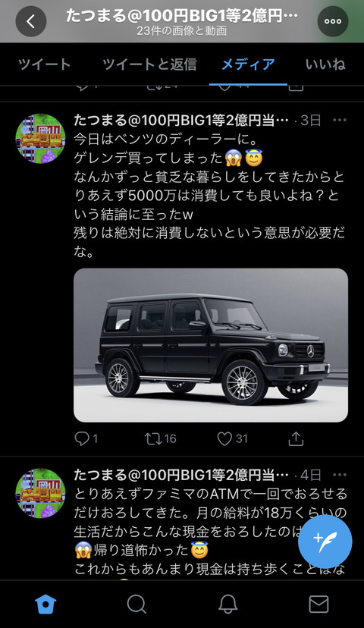The width and height of the screenshot is (364, 628).
Task: Tap the train avatar on Benz tweet
Action: point(40,139)
